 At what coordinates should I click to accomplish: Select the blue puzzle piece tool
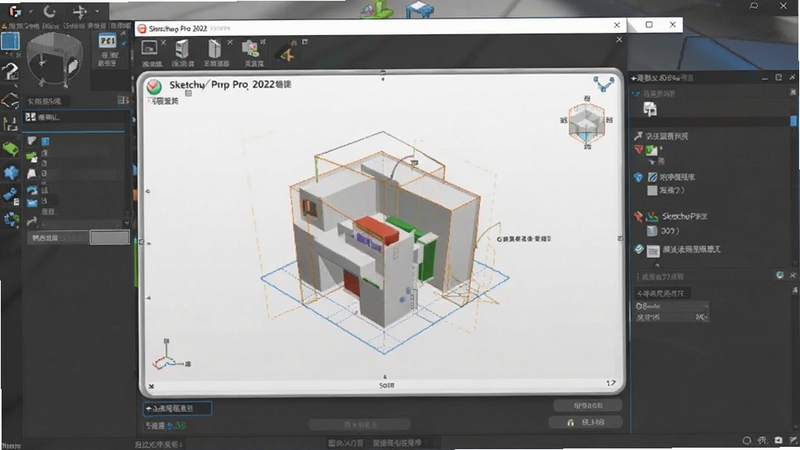point(11,172)
